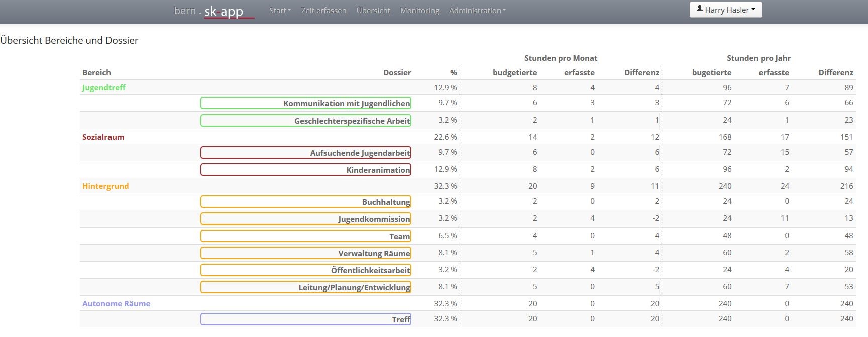This screenshot has height=337, width=868.
Task: Open the Autonome Räume area
Action: [x=117, y=304]
